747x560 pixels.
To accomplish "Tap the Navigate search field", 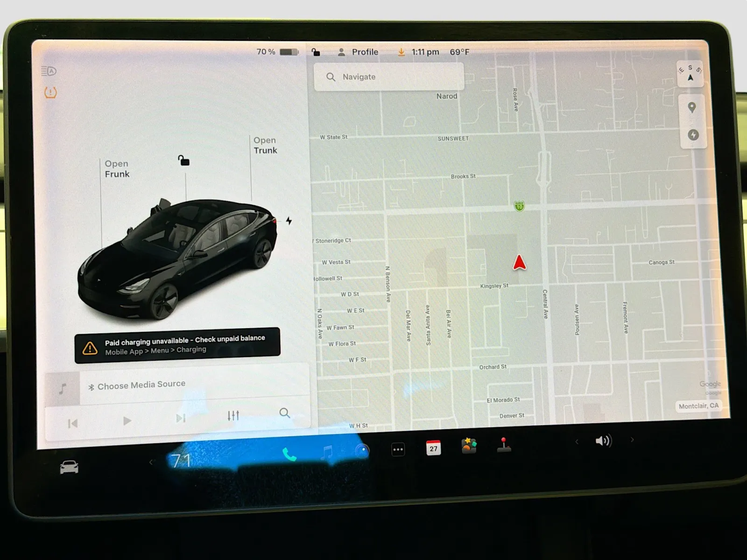I will [389, 77].
